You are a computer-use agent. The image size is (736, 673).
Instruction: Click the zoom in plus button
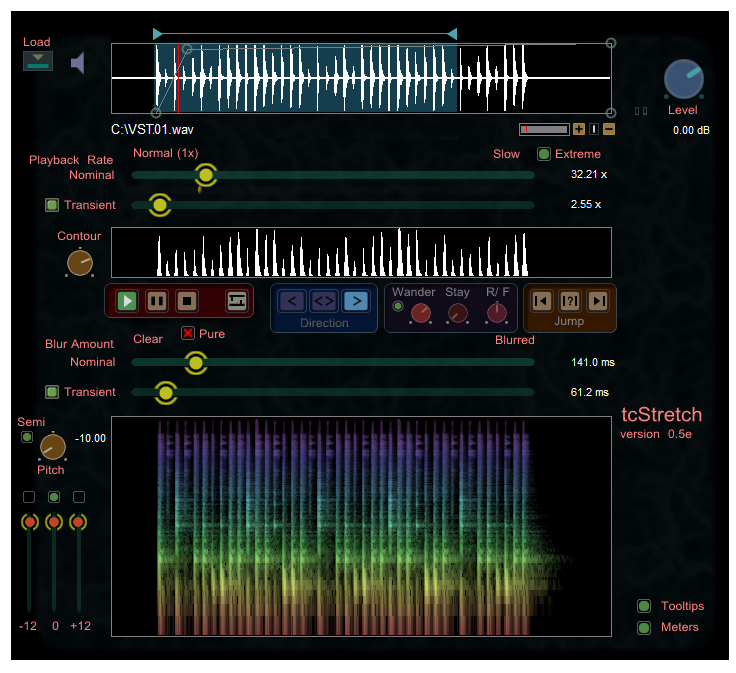(579, 129)
